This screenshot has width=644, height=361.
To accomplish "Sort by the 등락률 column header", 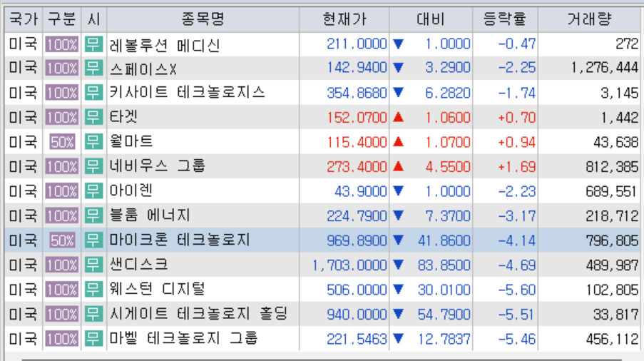I will [505, 19].
